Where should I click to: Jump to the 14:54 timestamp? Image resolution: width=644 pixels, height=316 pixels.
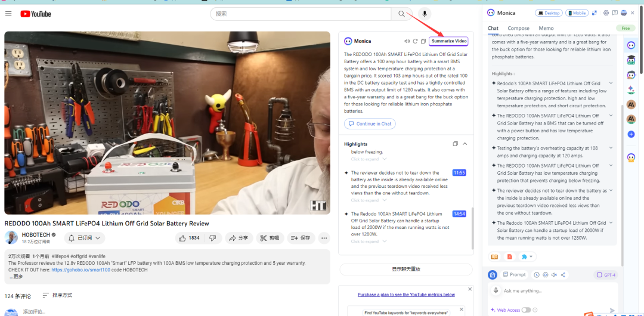click(459, 214)
